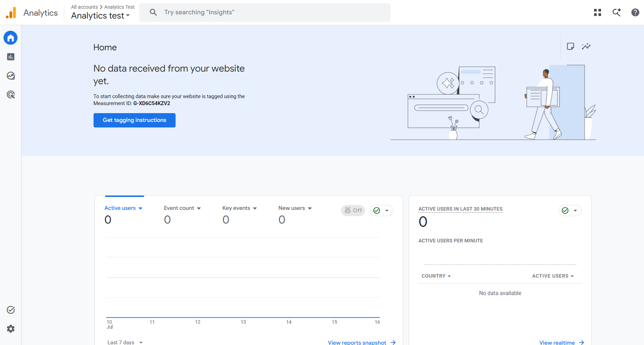Open the Admin settings gear icon
644x345 pixels.
click(10, 329)
